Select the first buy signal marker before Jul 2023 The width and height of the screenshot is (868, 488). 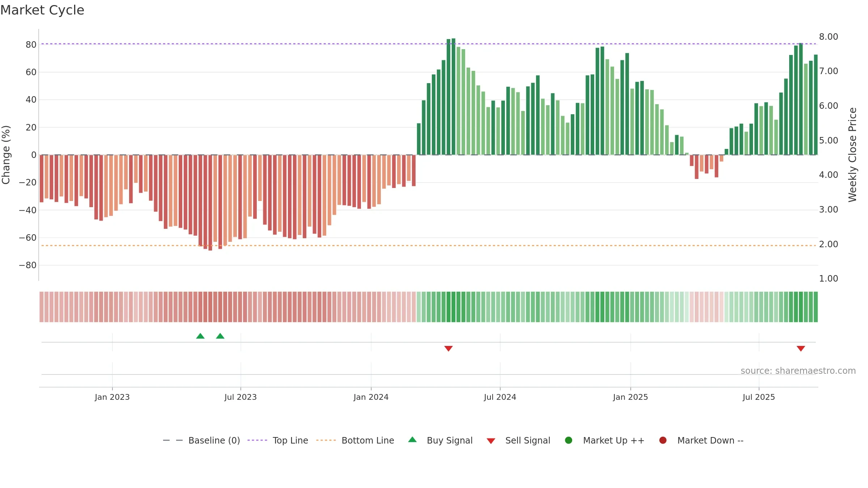pyautogui.click(x=200, y=336)
